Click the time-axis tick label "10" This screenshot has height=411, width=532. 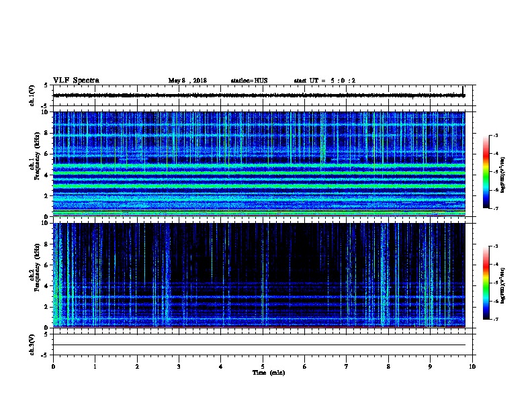[472, 366]
